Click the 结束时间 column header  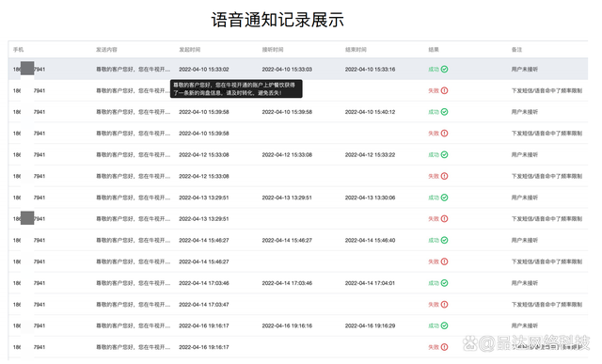[x=356, y=50]
